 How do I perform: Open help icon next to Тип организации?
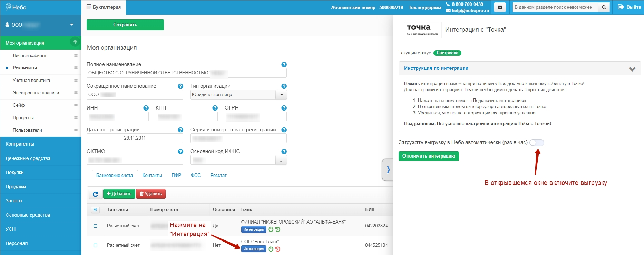[x=284, y=86]
